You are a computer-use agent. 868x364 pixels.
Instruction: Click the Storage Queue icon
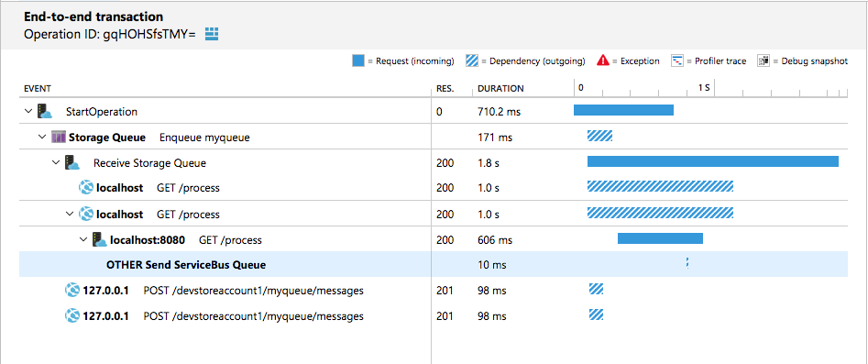[58, 137]
